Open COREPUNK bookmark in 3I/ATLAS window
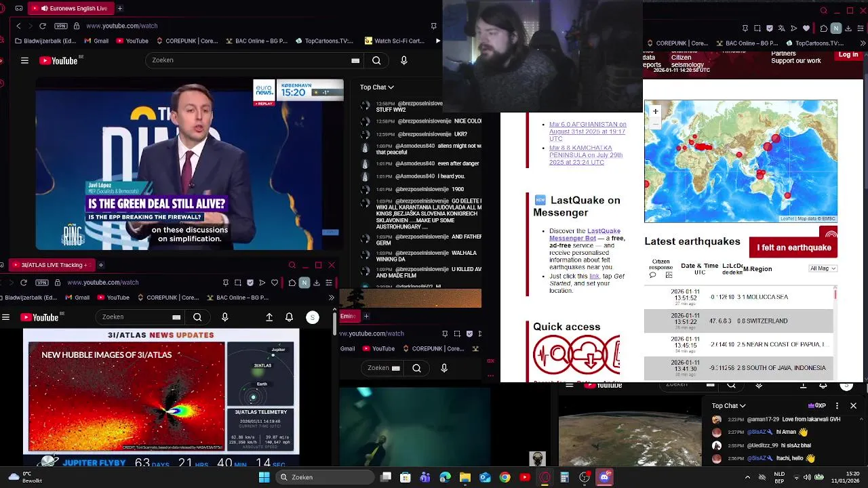This screenshot has height=488, width=868. click(167, 297)
